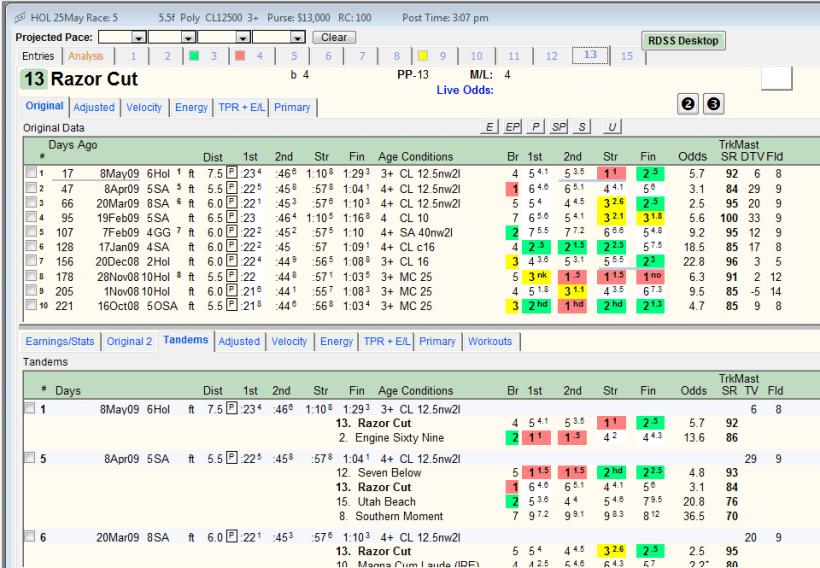Open the upper Adjusted tab
This screenshot has height=568, width=820.
[94, 107]
